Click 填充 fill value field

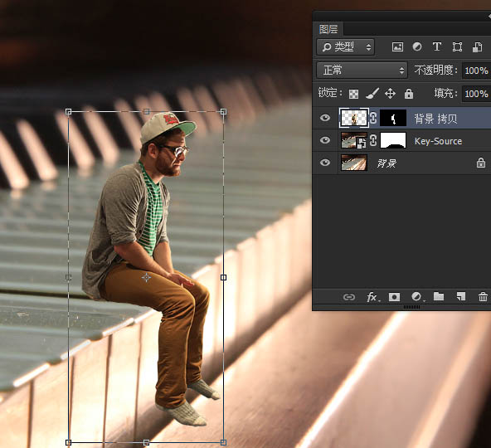point(476,94)
